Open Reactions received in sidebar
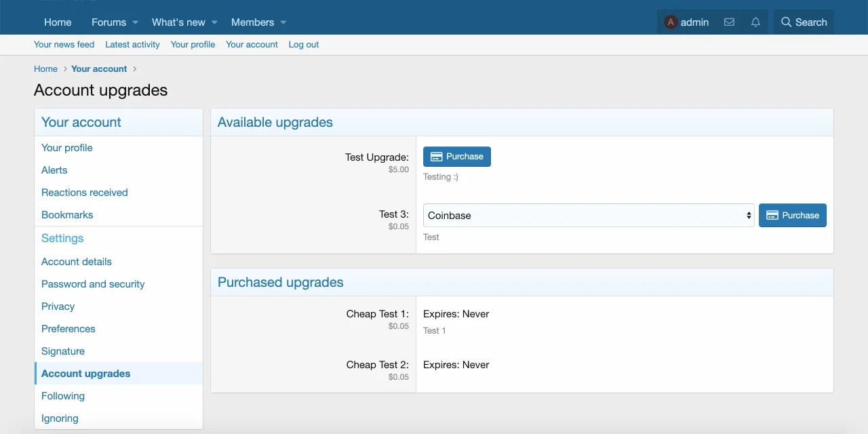Screen dimensions: 868x434 pyautogui.click(x=84, y=193)
